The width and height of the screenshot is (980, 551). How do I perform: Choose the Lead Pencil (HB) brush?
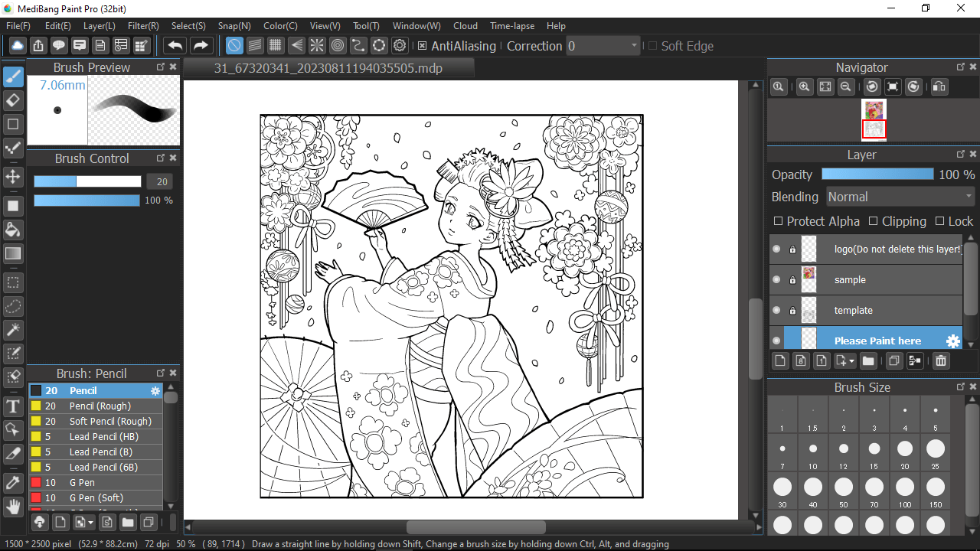[x=96, y=436]
